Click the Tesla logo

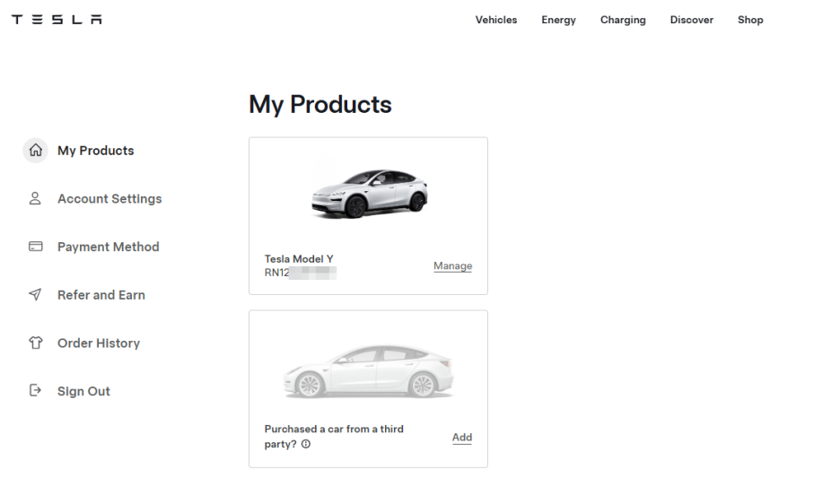[x=57, y=20]
